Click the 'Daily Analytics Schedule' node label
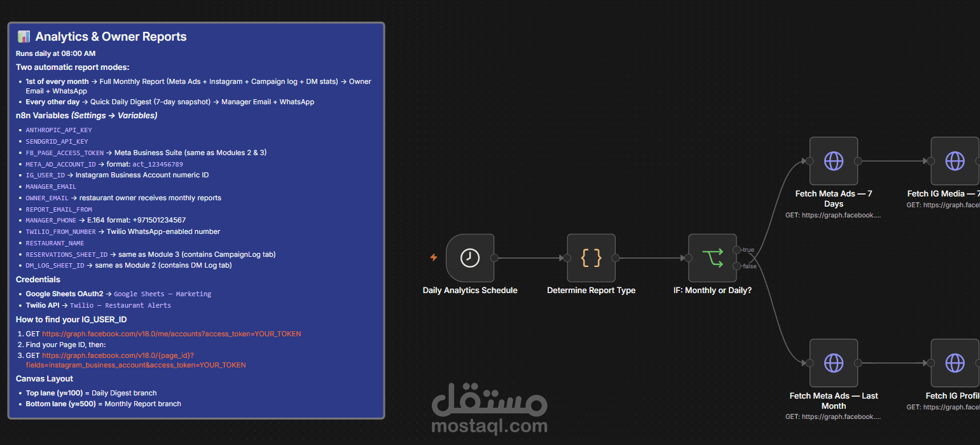The height and width of the screenshot is (445, 980). click(470, 291)
